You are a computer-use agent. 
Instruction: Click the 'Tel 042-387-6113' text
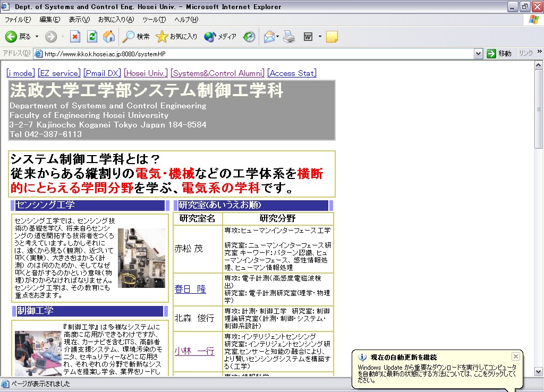(46, 134)
